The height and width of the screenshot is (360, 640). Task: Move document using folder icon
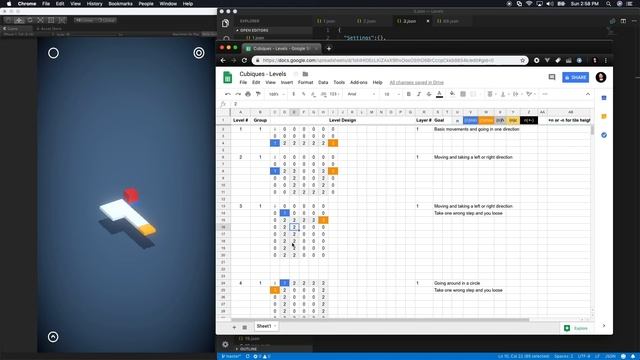(x=305, y=74)
